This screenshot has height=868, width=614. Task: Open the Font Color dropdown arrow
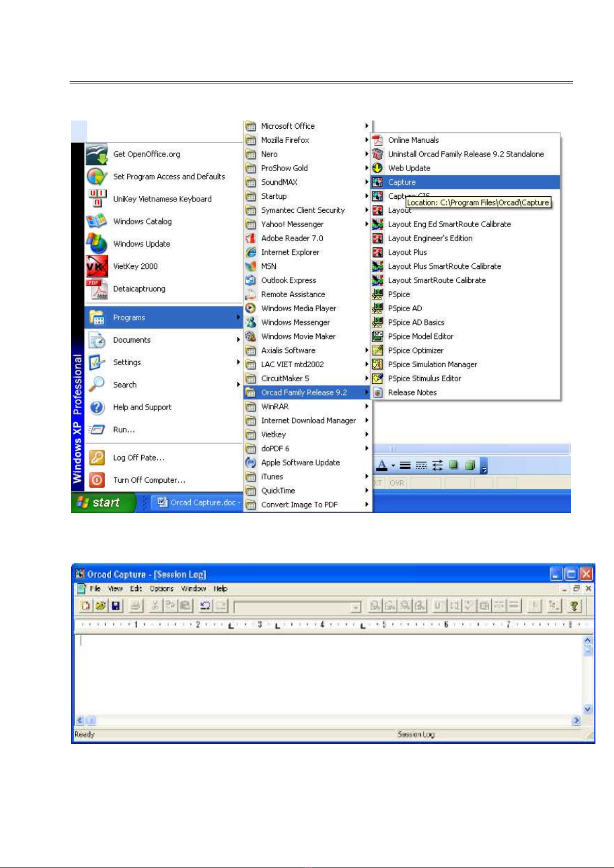click(393, 466)
